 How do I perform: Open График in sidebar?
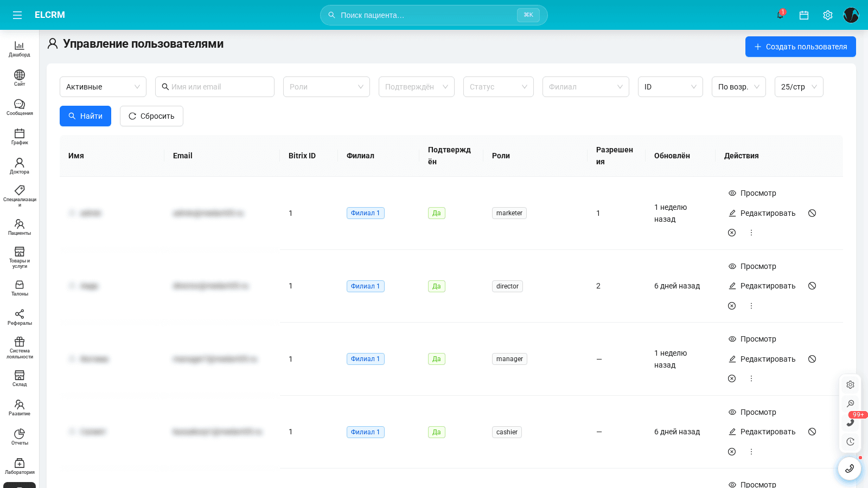pyautogui.click(x=20, y=137)
